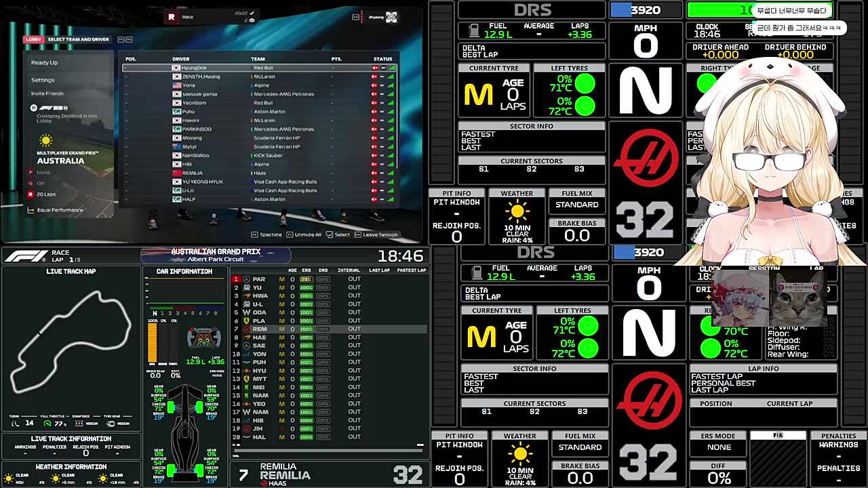Open the 20 Laps race length option
This screenshot has width=868, height=488.
(x=46, y=194)
